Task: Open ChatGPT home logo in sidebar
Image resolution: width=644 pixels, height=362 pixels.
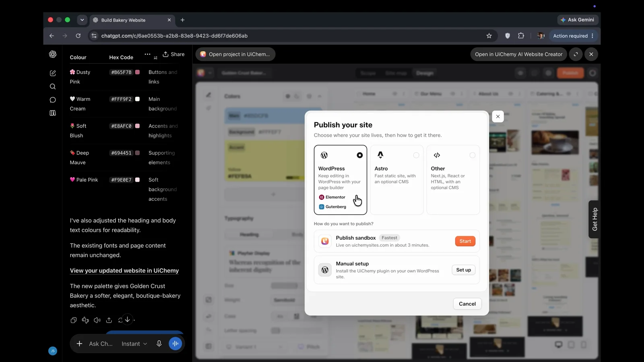Action: [x=53, y=54]
